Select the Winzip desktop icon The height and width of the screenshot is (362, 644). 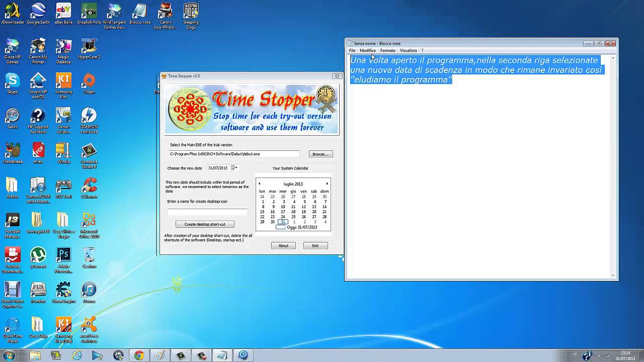pyautogui.click(x=63, y=153)
